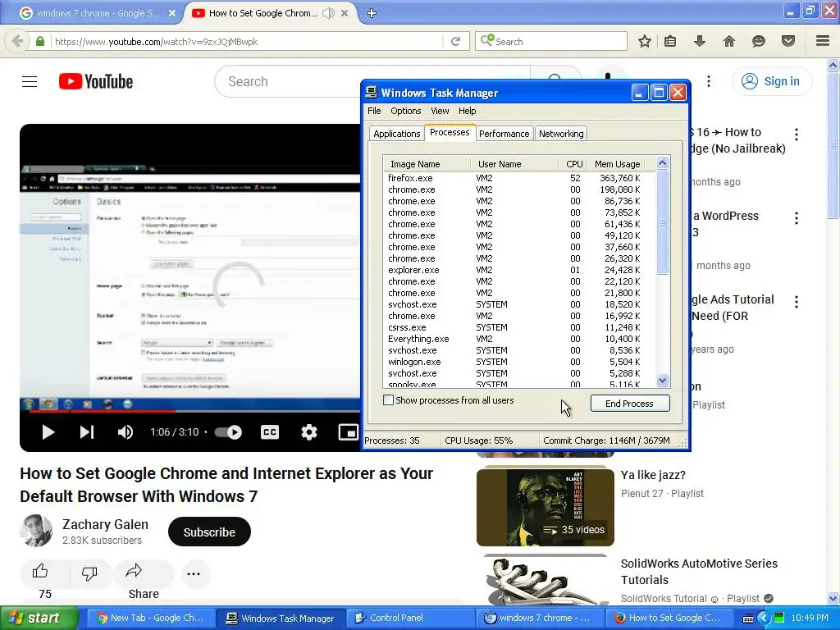Screen dimensions: 840x630
Task: Open Task Manager File menu
Action: pyautogui.click(x=374, y=111)
